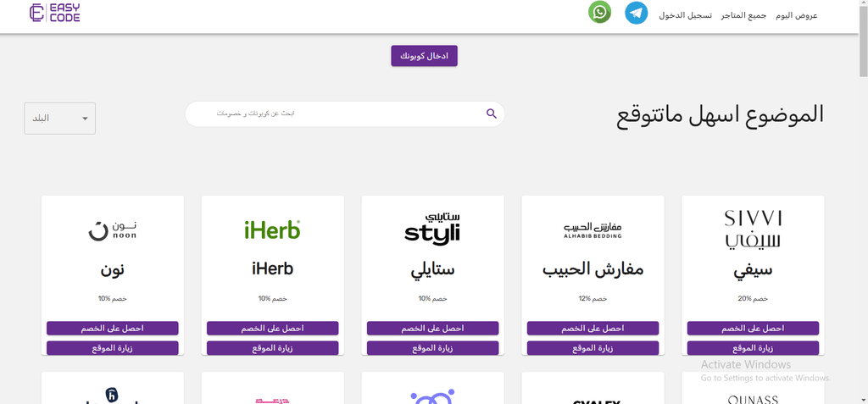Viewport: 868px width, 404px height.
Task: Open تسجيل الدخول login link
Action: coord(685,15)
